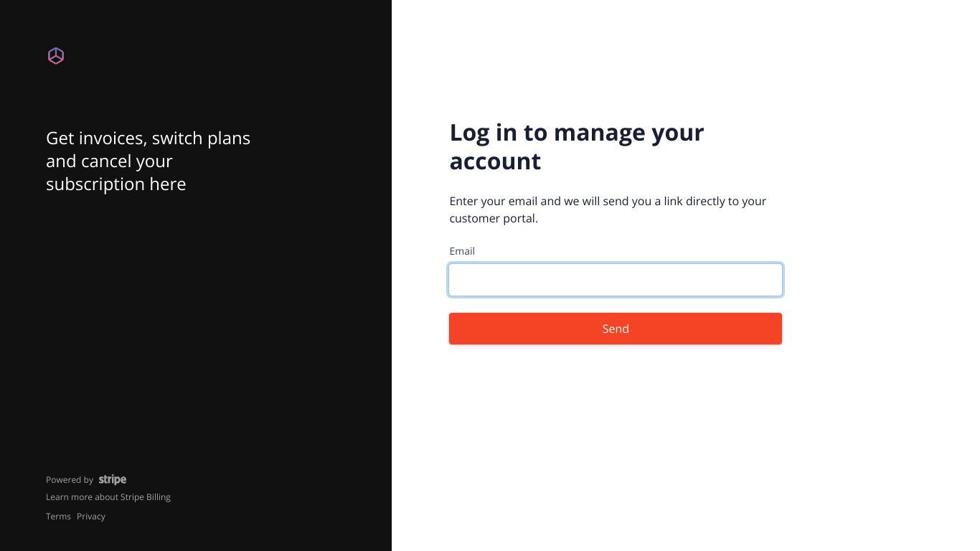Click 'Get invoices, switch plans' tagline line
The image size is (980, 551).
(148, 138)
